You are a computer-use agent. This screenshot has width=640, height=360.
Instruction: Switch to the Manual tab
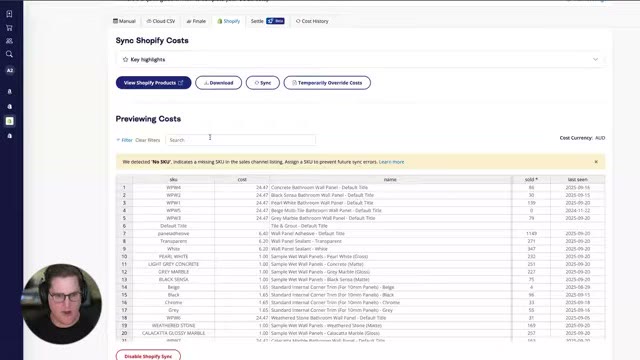[124, 21]
